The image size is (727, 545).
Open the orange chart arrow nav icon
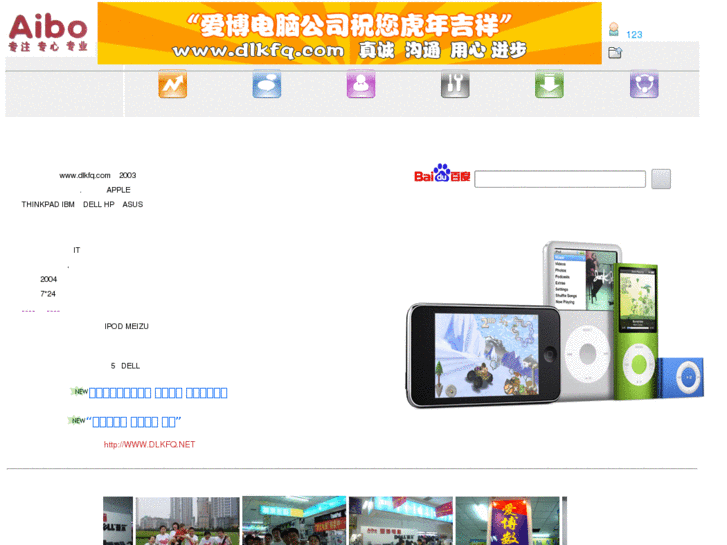(x=172, y=84)
